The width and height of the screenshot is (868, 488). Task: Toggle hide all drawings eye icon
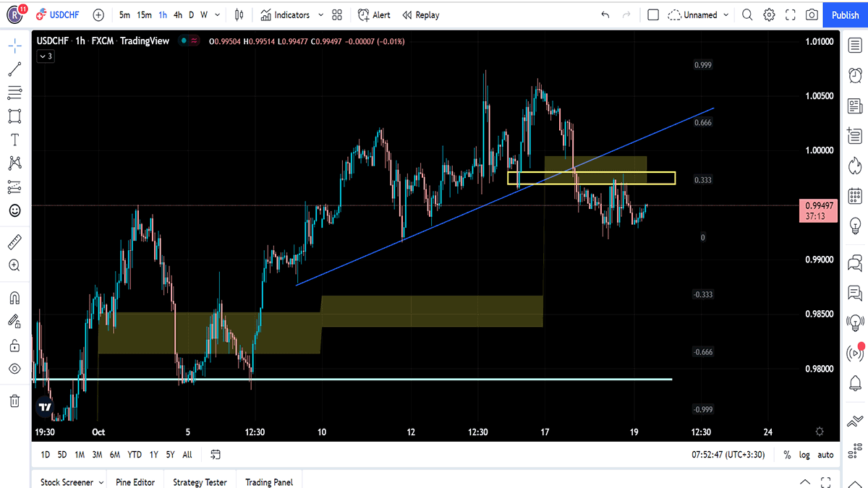click(x=14, y=369)
